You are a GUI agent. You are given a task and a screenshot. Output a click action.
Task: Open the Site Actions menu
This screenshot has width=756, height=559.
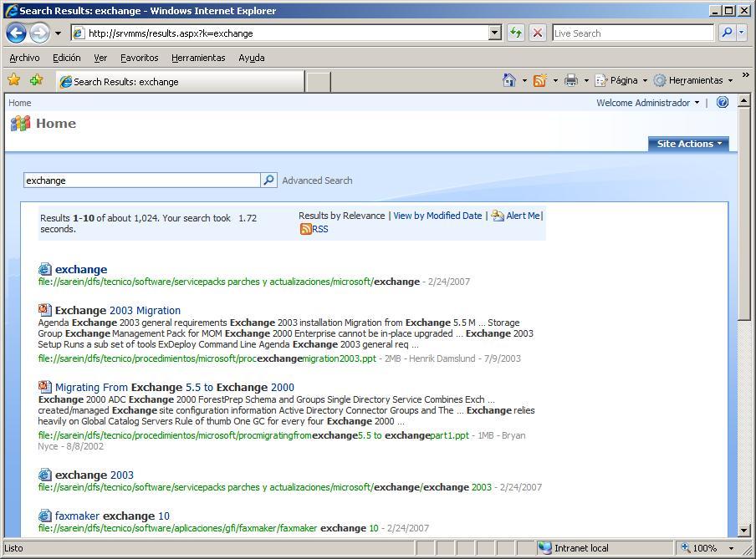coord(688,144)
